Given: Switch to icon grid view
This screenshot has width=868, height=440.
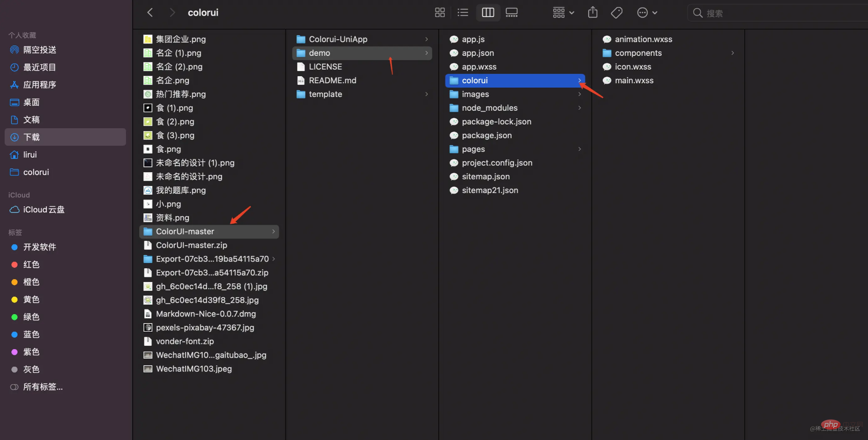Looking at the screenshot, I should click(440, 13).
